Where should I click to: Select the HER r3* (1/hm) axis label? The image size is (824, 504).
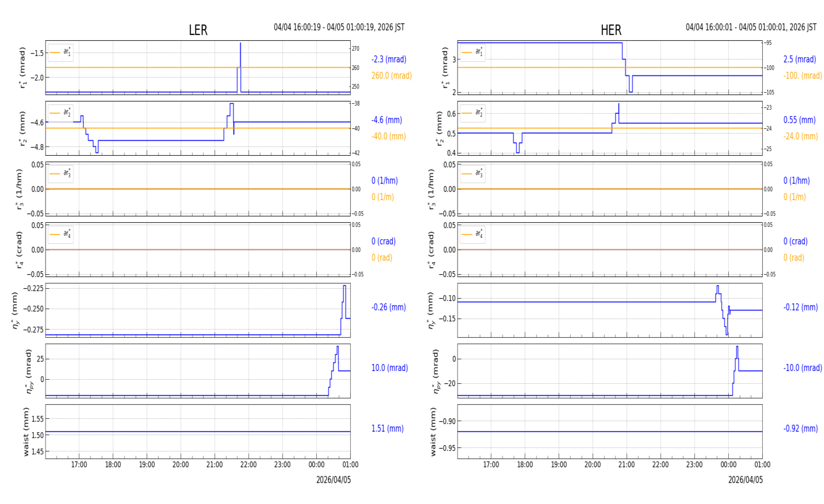(x=431, y=189)
